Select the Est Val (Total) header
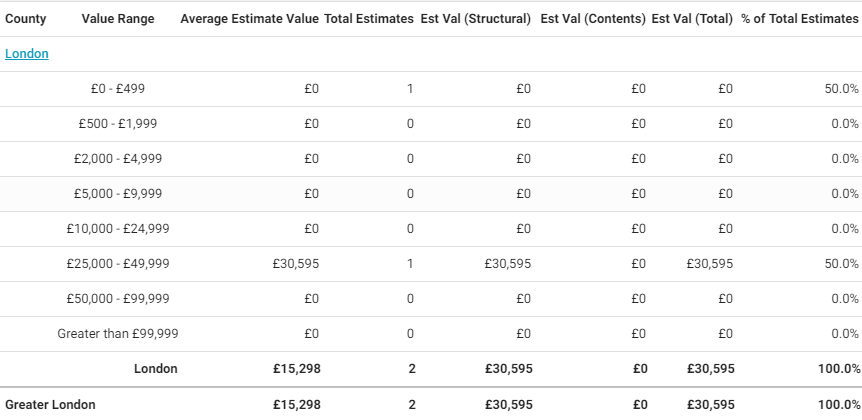This screenshot has height=420, width=862. (x=692, y=19)
